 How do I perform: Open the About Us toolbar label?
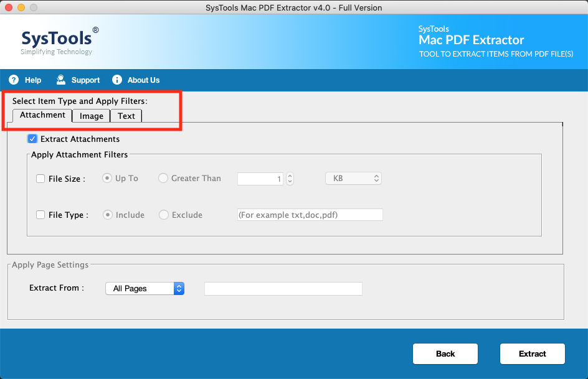click(x=144, y=80)
